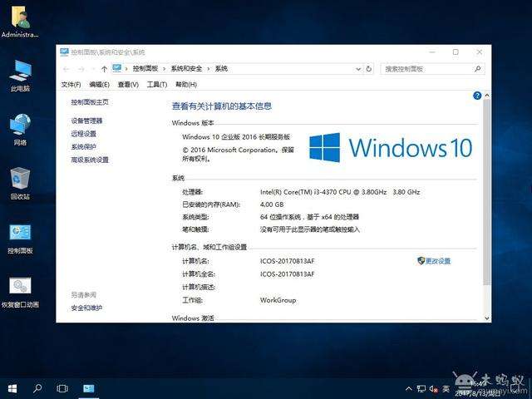
Task: Go to 控制面板主页 link
Action: (x=90, y=102)
